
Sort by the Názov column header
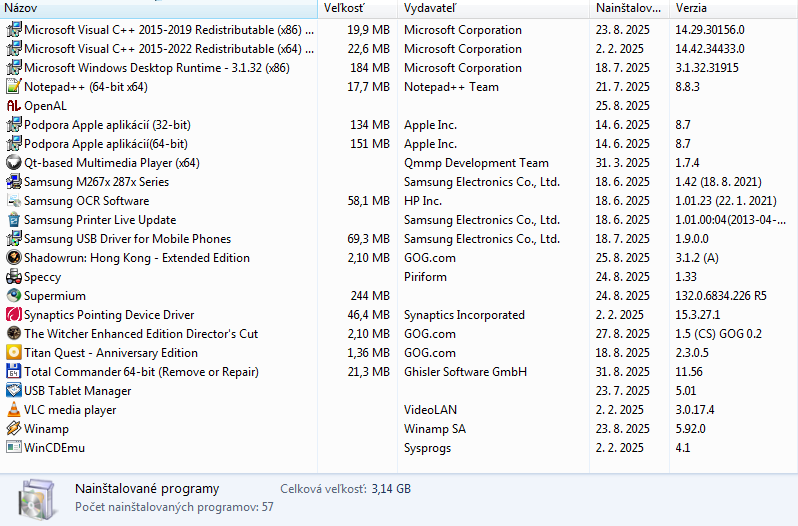point(159,8)
